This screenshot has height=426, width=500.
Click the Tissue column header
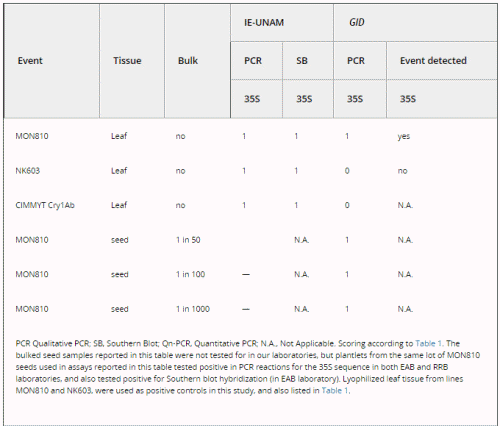tap(127, 61)
